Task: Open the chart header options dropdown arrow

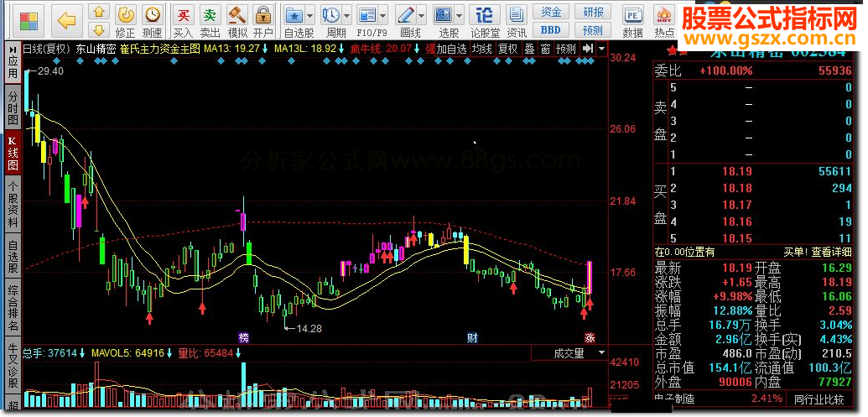Action: pos(601,48)
